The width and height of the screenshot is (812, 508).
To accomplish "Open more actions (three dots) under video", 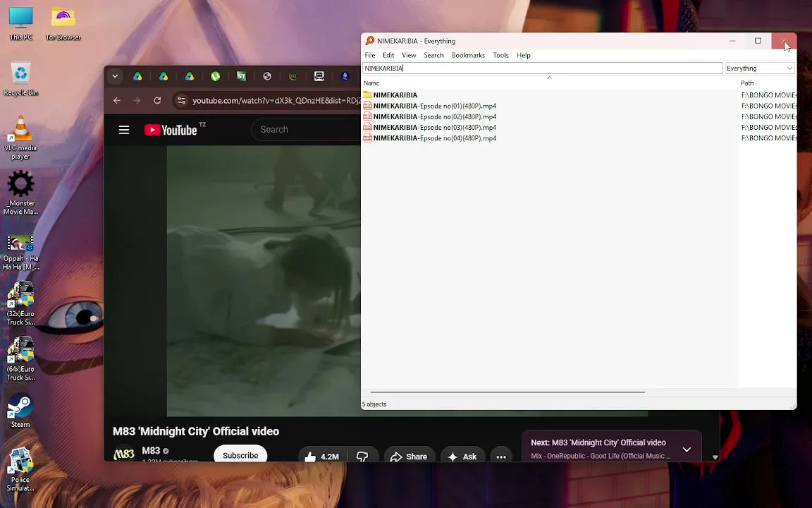I will pos(501,456).
